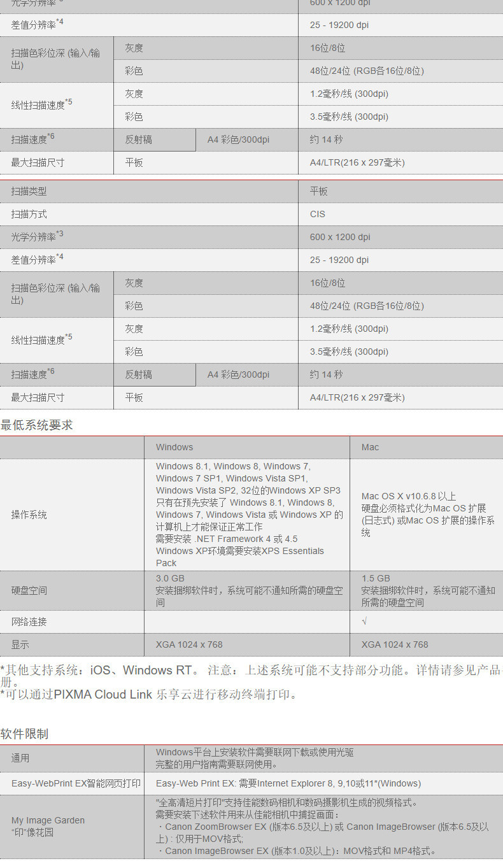This screenshot has height=868, width=503.
Task: Select the 最低系统要求 section heading
Action: pos(37,425)
